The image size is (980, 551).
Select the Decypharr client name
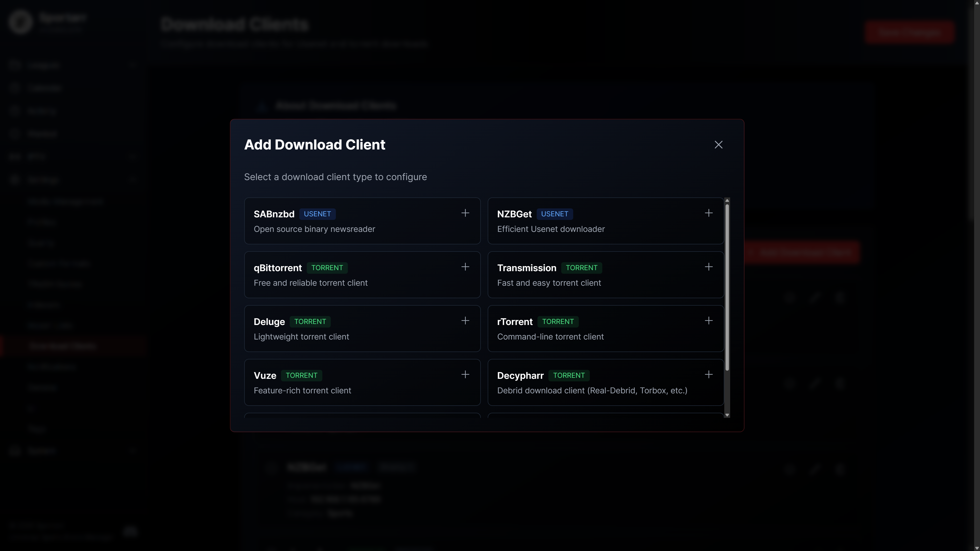pyautogui.click(x=520, y=376)
